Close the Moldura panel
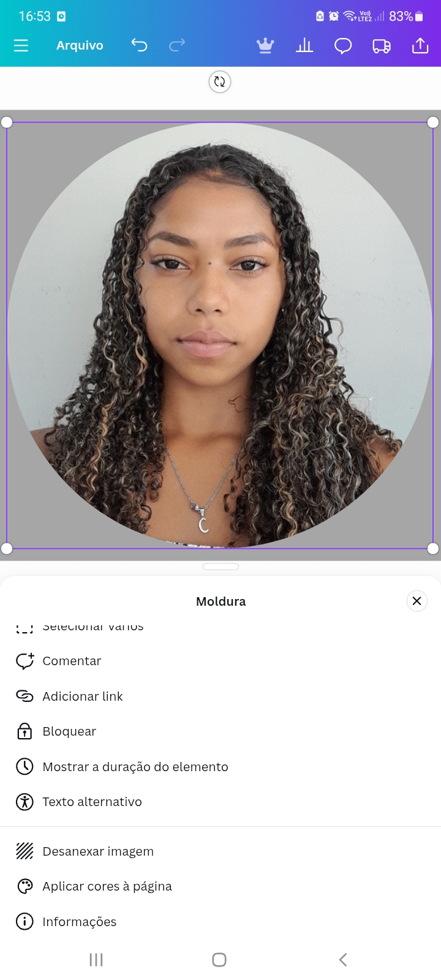441x980 pixels. [x=417, y=601]
